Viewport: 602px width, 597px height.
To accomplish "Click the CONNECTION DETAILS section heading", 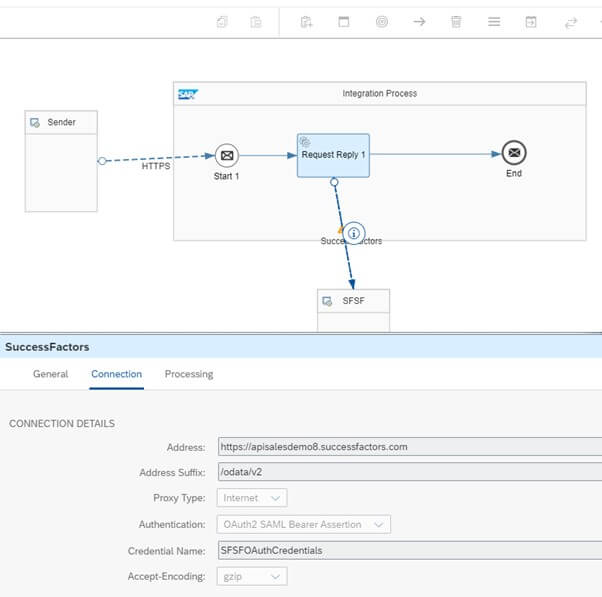I will (x=62, y=423).
